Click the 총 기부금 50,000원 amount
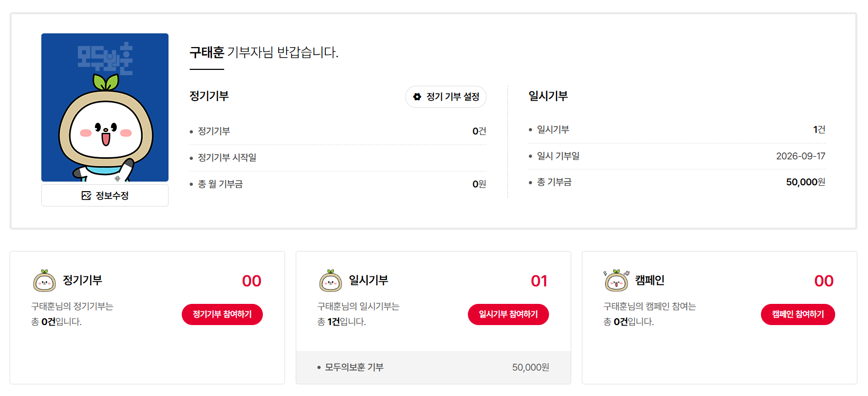Screen dimensions: 868x396 coord(805,182)
